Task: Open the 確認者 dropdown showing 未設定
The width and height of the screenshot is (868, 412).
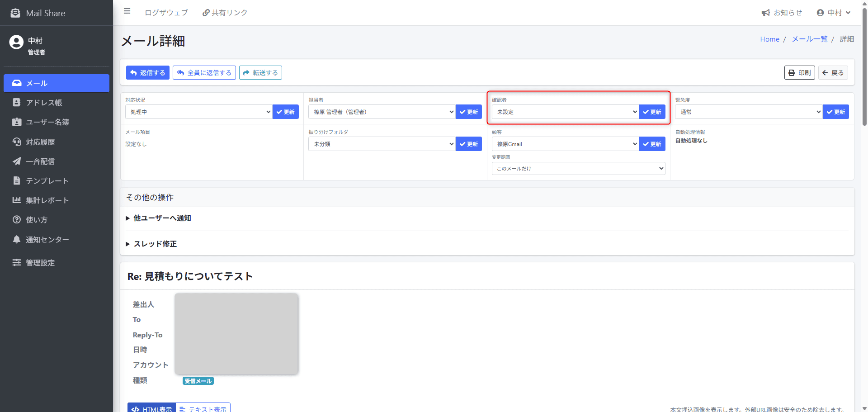Action: tap(566, 112)
